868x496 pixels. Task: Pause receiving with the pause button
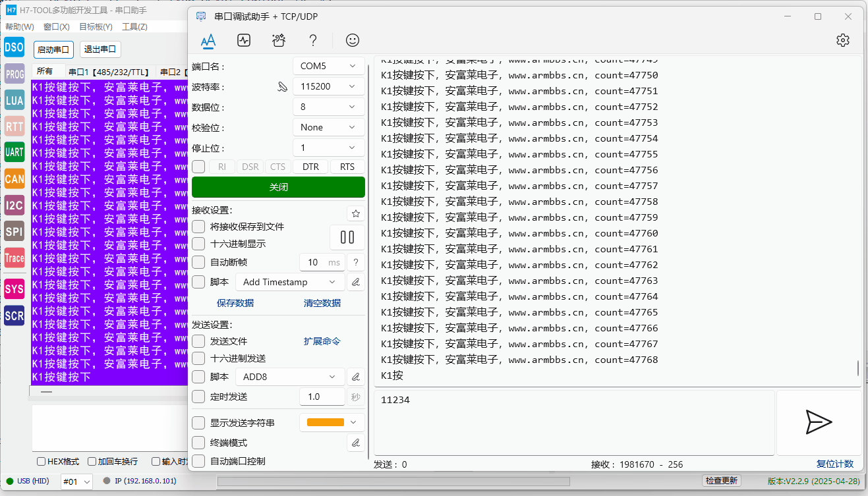[x=347, y=237]
